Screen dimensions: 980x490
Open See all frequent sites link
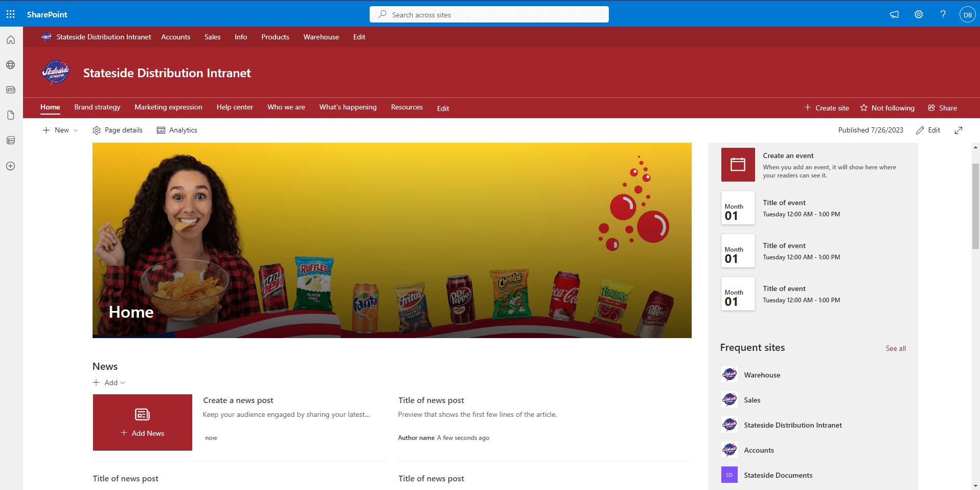click(896, 348)
